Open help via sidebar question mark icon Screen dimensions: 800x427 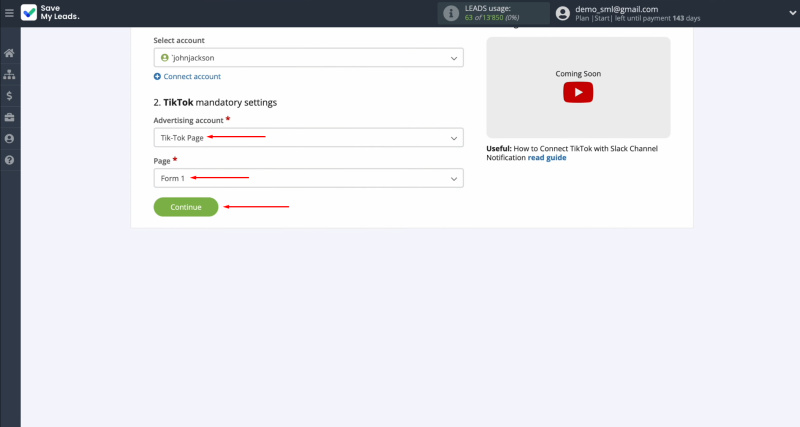(x=9, y=160)
